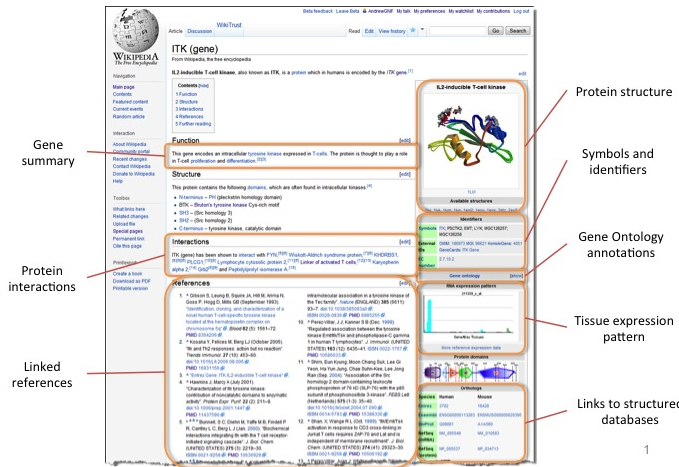Viewport: 679px width, 467px height.
Task: Open What links here in Toolbox
Action: coord(129,209)
